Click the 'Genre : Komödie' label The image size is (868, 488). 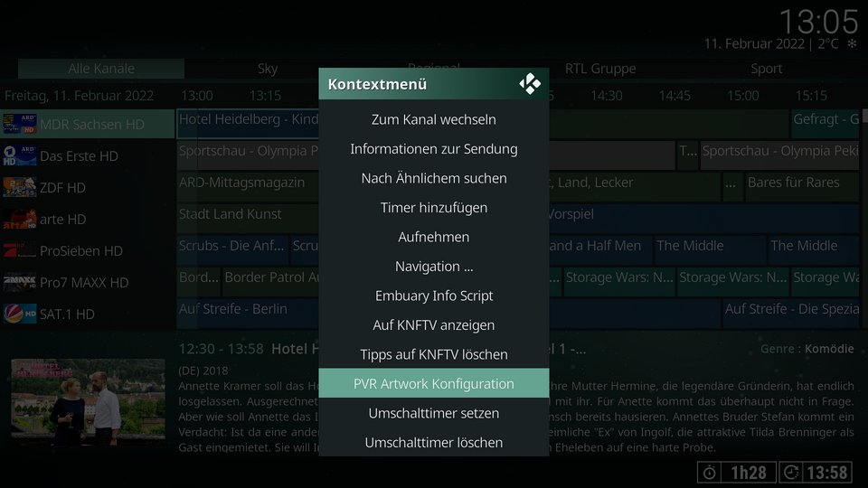pos(807,349)
